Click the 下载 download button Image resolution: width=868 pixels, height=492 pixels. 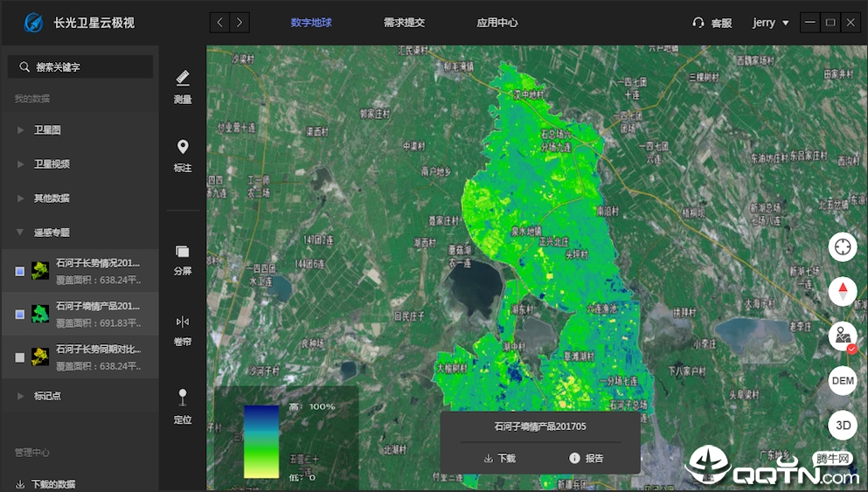coord(499,458)
